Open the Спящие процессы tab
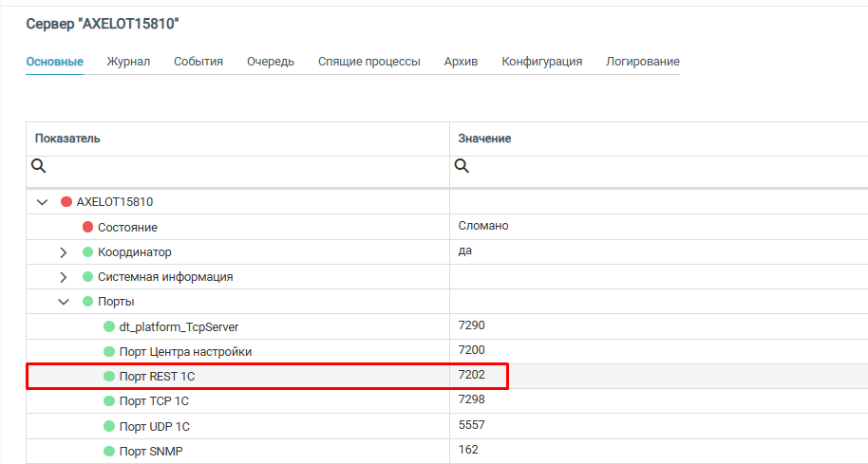868x464 pixels. pos(368,62)
